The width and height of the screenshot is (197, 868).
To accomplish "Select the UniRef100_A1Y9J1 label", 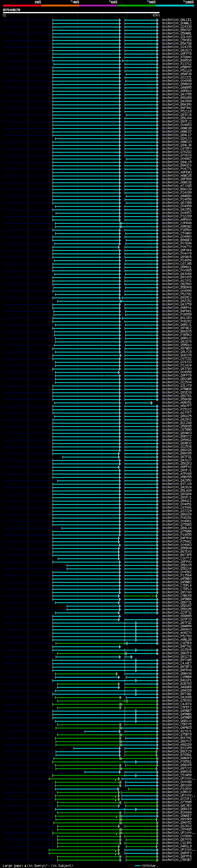I will pos(177,731).
